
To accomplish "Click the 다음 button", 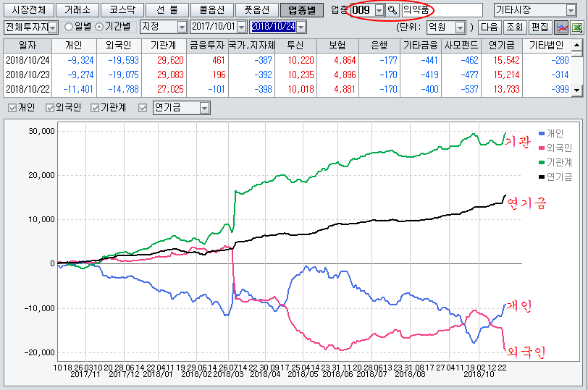I will click(490, 27).
